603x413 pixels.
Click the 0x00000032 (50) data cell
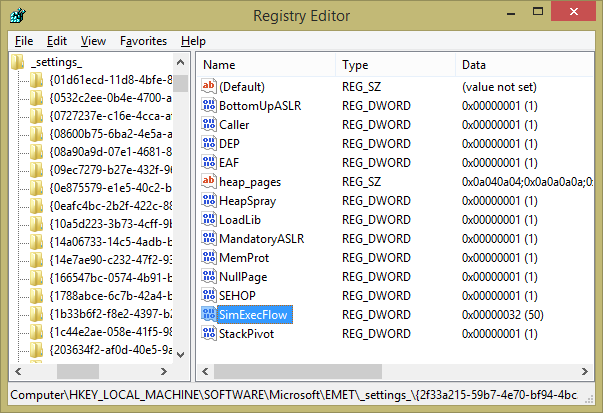(503, 315)
